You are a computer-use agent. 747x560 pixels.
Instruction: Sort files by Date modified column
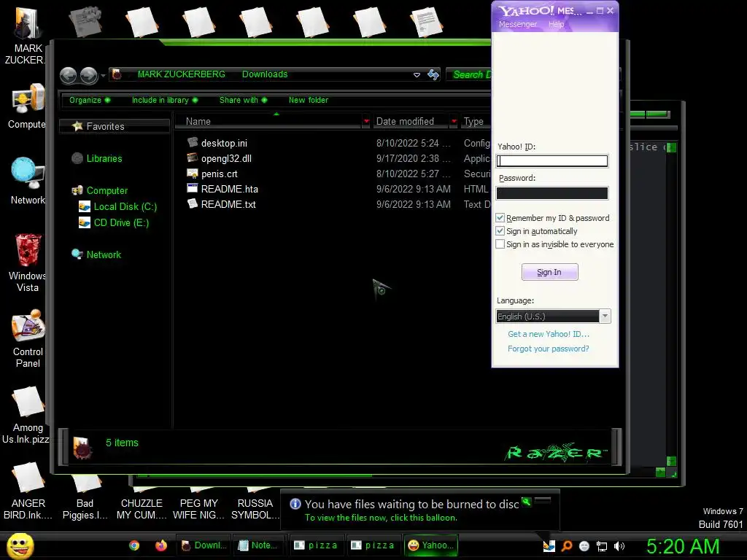pyautogui.click(x=405, y=122)
